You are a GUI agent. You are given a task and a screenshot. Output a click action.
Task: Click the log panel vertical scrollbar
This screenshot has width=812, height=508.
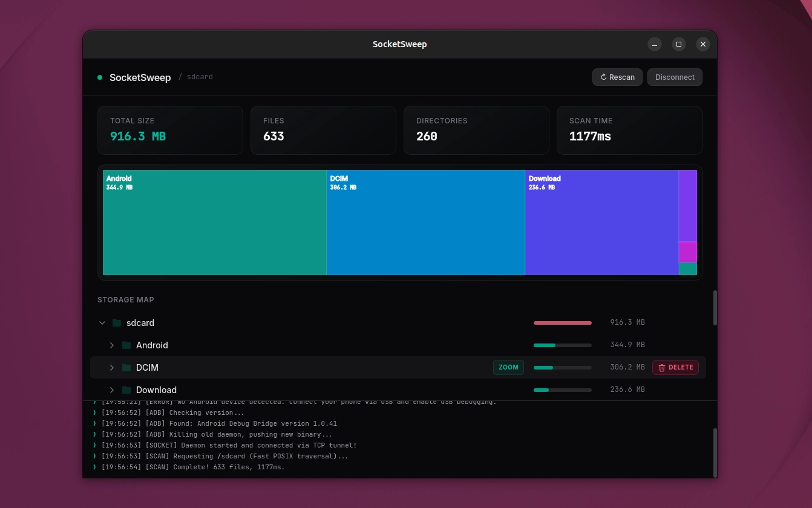pos(715,452)
